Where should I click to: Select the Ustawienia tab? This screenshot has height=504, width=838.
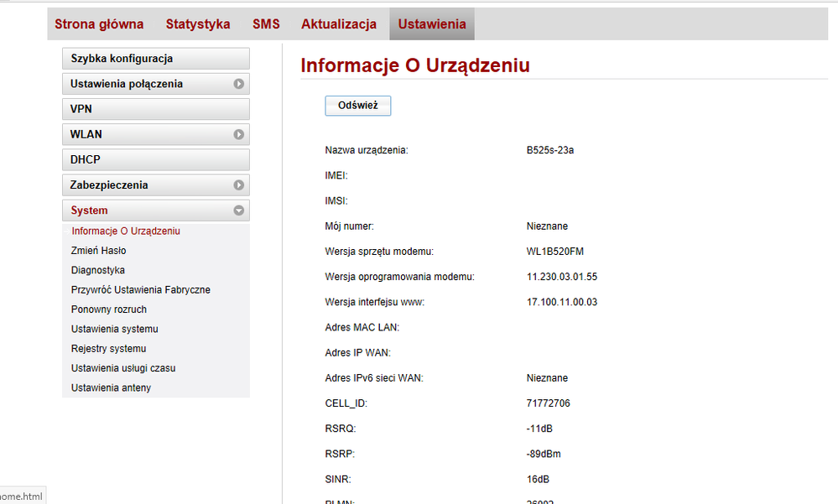coord(432,24)
